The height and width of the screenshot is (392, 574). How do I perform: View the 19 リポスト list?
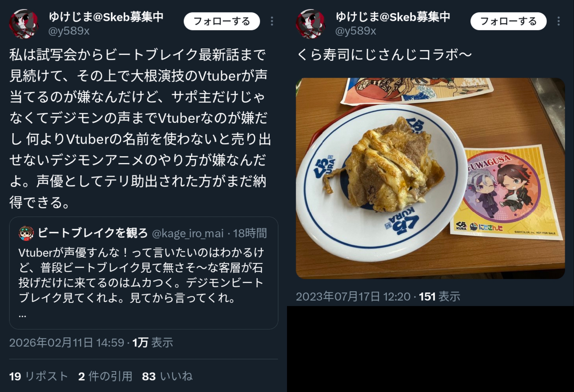click(x=39, y=376)
